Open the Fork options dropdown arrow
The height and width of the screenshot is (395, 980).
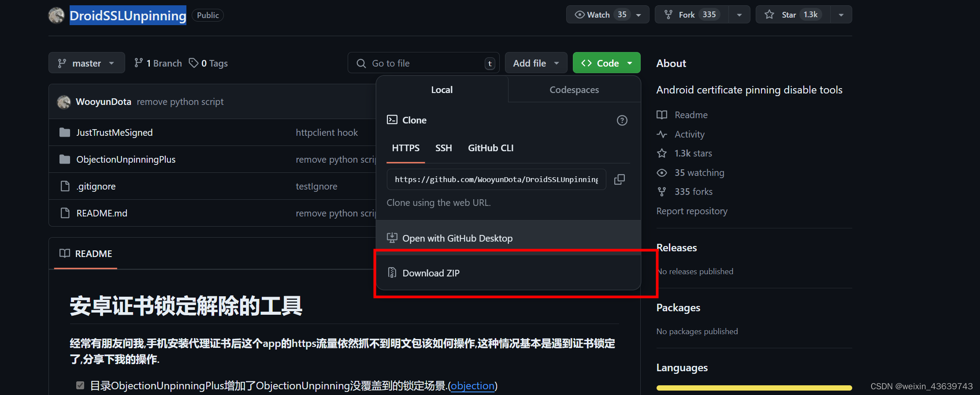tap(739, 15)
